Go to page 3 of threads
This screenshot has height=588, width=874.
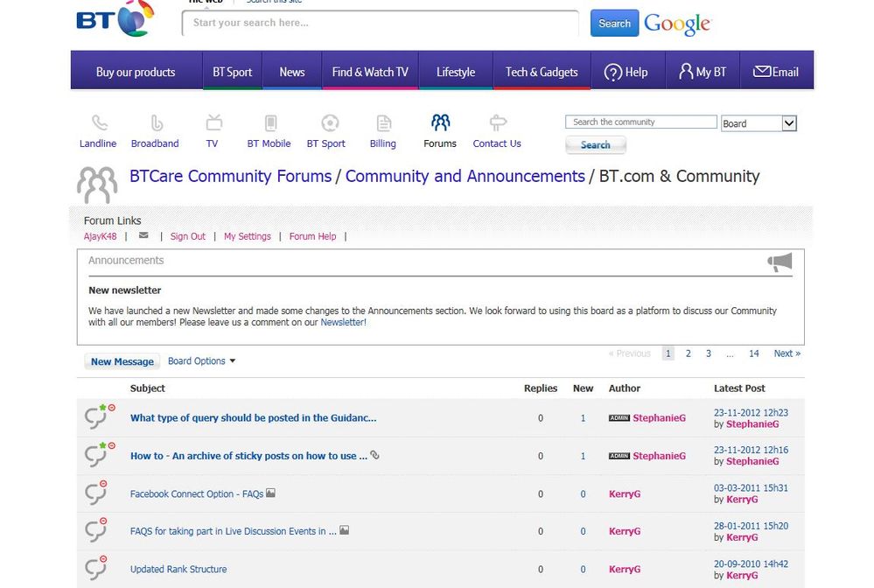709,353
